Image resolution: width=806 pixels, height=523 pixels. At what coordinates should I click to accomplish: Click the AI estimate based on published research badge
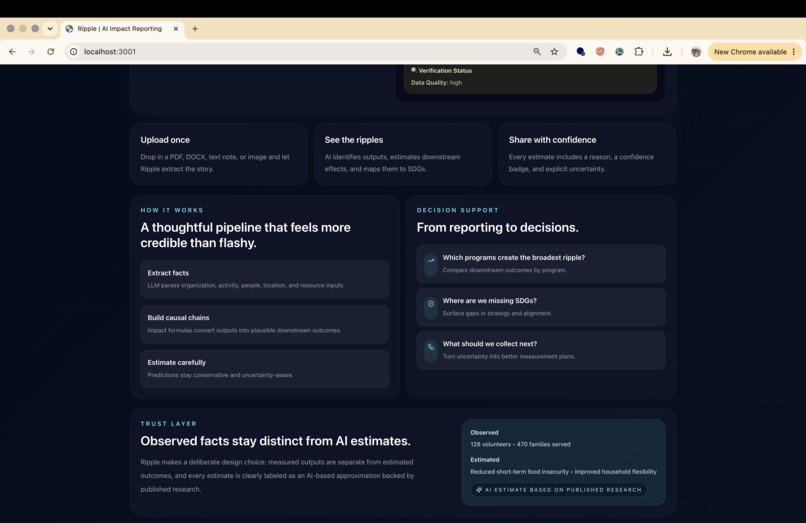pyautogui.click(x=559, y=490)
